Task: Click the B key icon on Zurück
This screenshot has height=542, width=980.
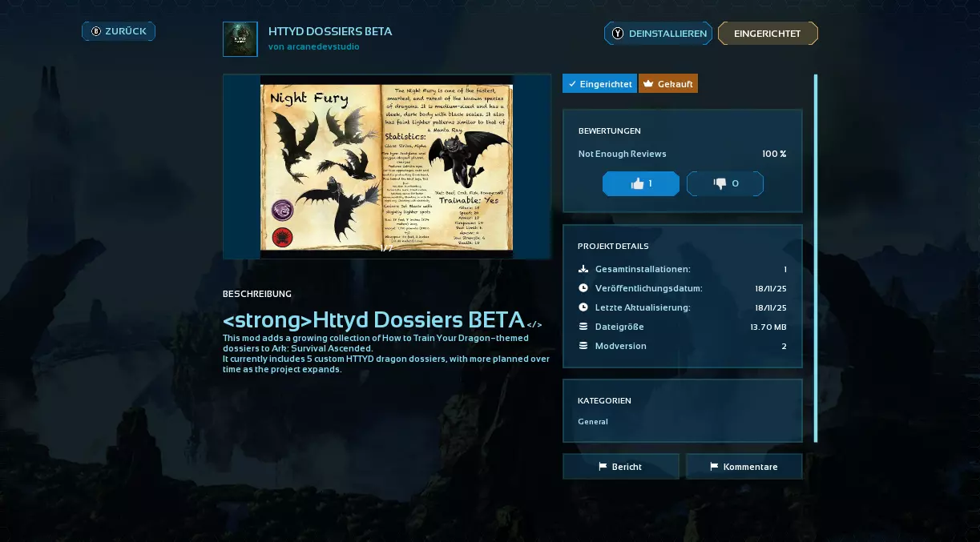Action: point(96,31)
